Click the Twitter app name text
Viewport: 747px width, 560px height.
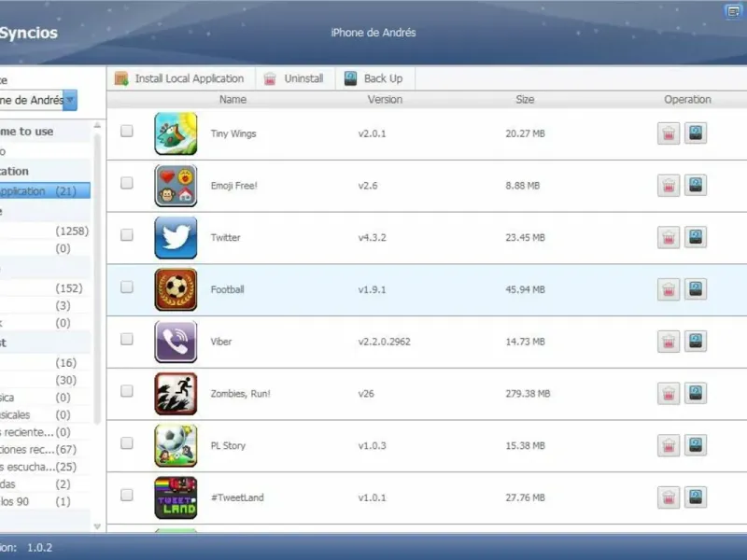tap(226, 238)
